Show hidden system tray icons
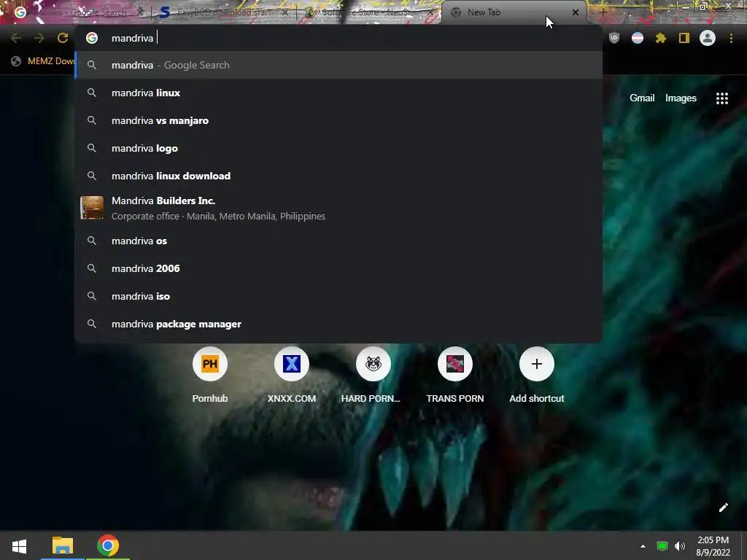This screenshot has height=560, width=747. tap(643, 546)
